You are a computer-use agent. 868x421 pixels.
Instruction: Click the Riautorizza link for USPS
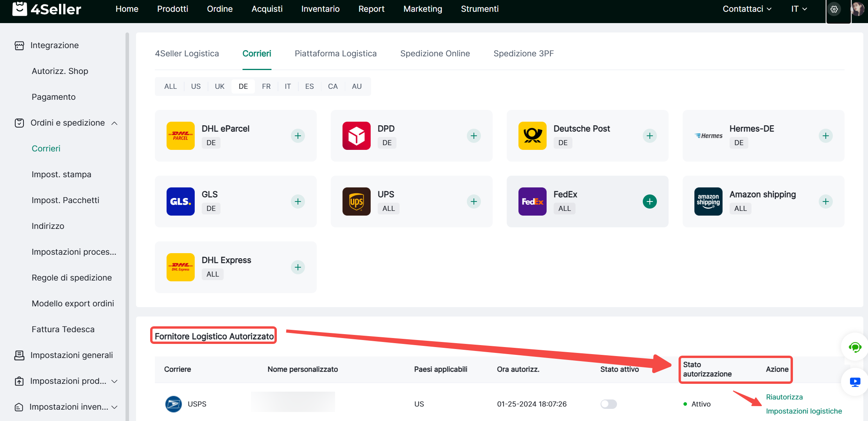(784, 397)
